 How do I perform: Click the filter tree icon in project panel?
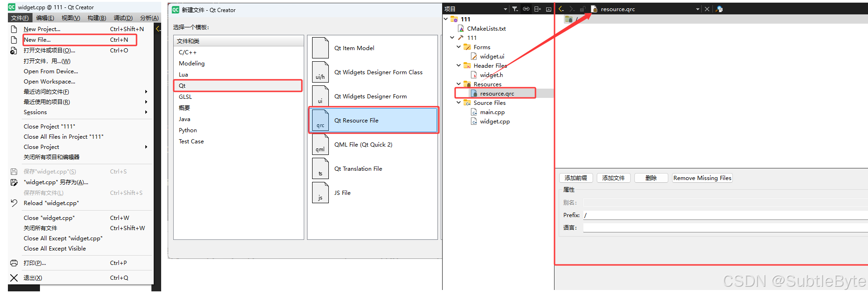515,9
